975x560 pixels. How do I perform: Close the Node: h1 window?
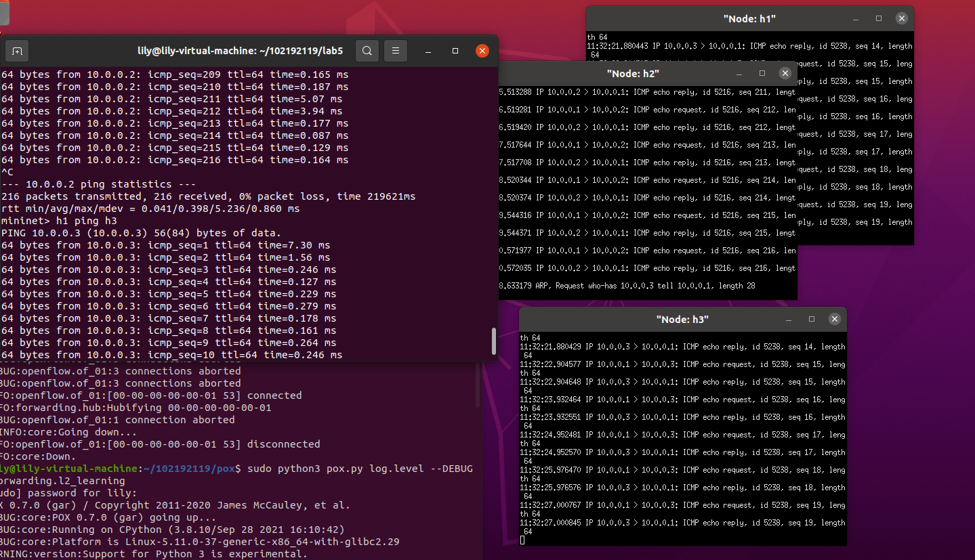901,19
